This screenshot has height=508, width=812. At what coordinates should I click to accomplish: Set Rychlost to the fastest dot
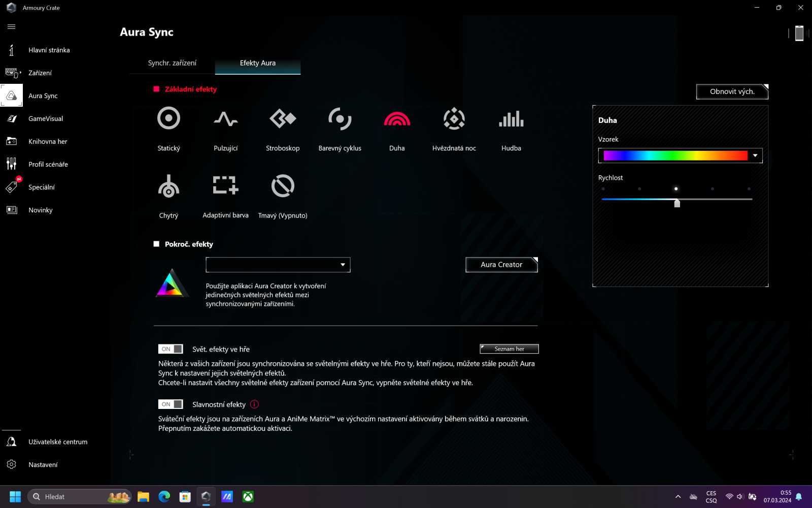[749, 189]
